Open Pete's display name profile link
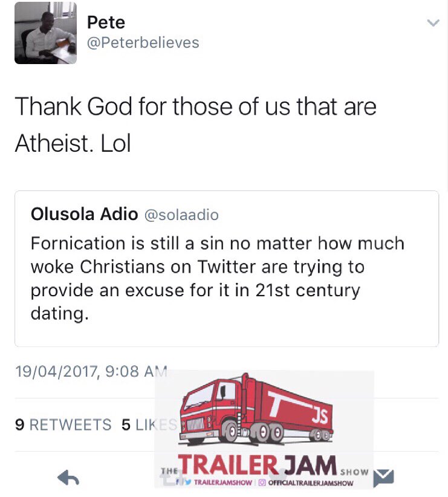Viewport: 448px width, 497px height. tap(106, 22)
